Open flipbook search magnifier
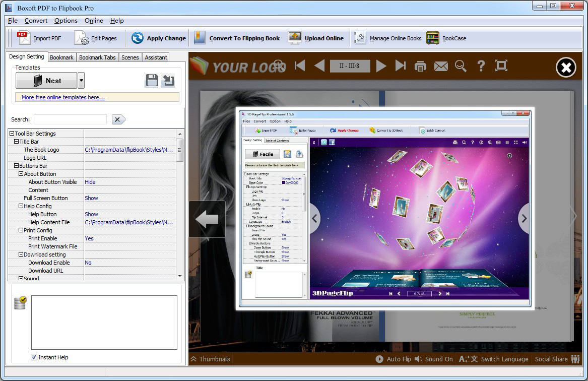The image size is (588, 381). [461, 66]
